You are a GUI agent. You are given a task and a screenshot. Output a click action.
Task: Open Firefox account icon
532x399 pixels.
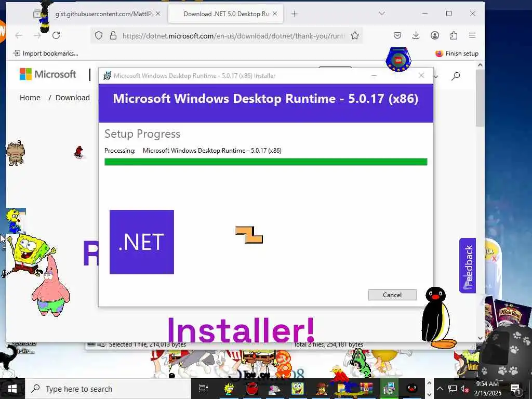(435, 35)
